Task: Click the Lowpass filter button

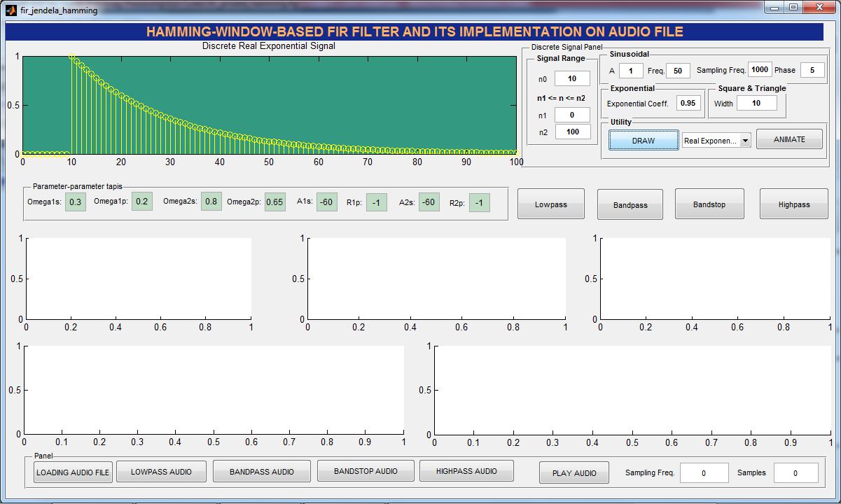Action: click(550, 204)
